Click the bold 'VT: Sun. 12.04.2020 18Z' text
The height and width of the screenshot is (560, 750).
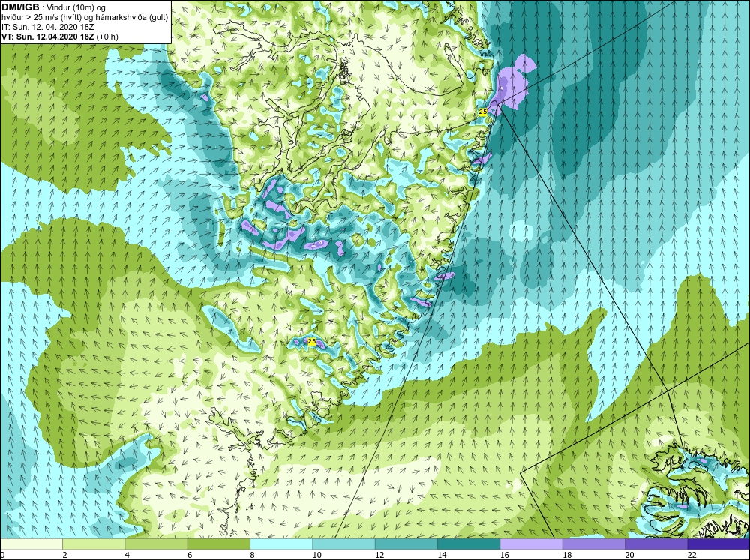[48, 37]
